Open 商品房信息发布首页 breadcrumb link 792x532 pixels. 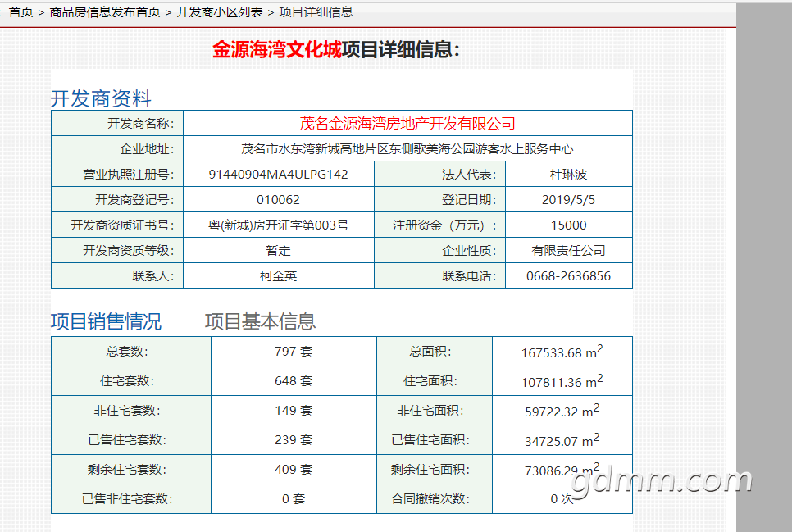(105, 12)
